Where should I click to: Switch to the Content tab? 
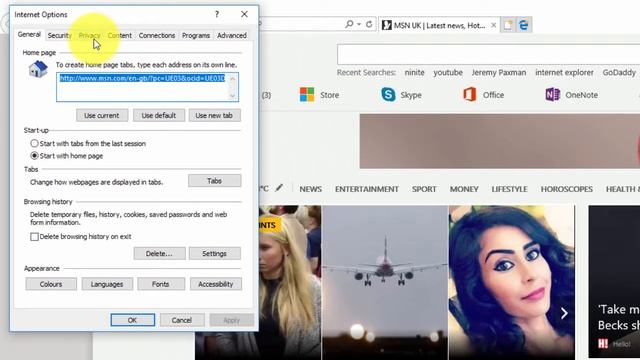pyautogui.click(x=120, y=36)
